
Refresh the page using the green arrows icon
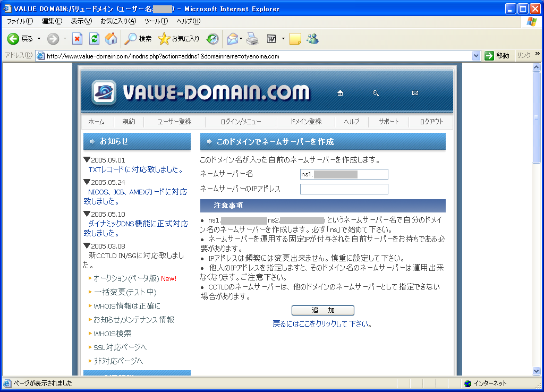pos(94,39)
